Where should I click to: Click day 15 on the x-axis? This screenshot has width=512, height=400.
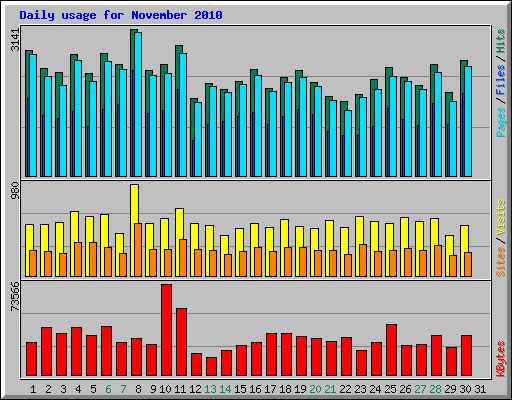(240, 389)
